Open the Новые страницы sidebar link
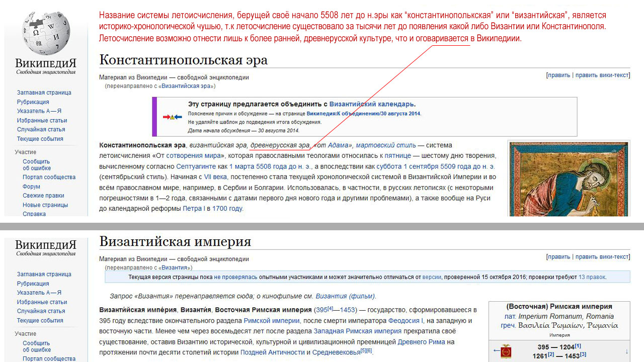This screenshot has width=644, height=362. tap(45, 205)
